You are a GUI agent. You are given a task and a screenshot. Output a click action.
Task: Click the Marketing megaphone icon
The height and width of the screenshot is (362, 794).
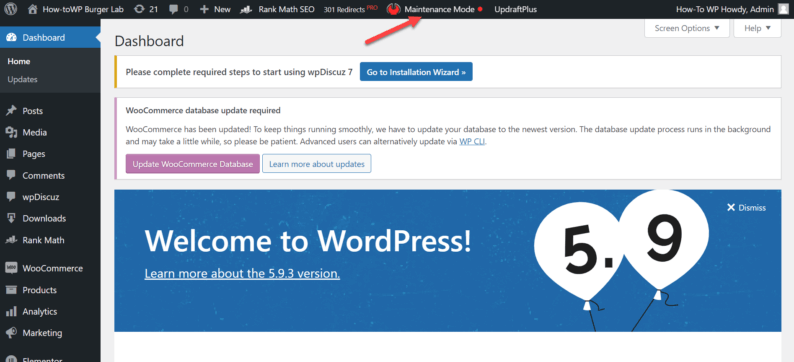11,333
